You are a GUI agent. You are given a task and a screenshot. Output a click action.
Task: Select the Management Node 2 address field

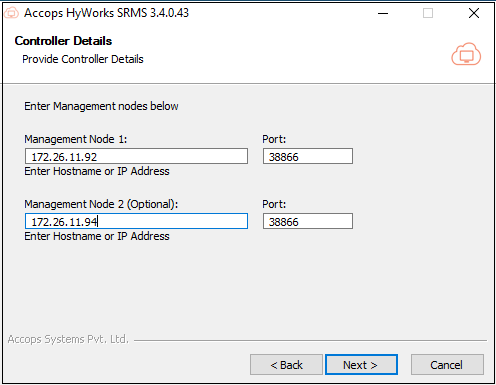(136, 221)
